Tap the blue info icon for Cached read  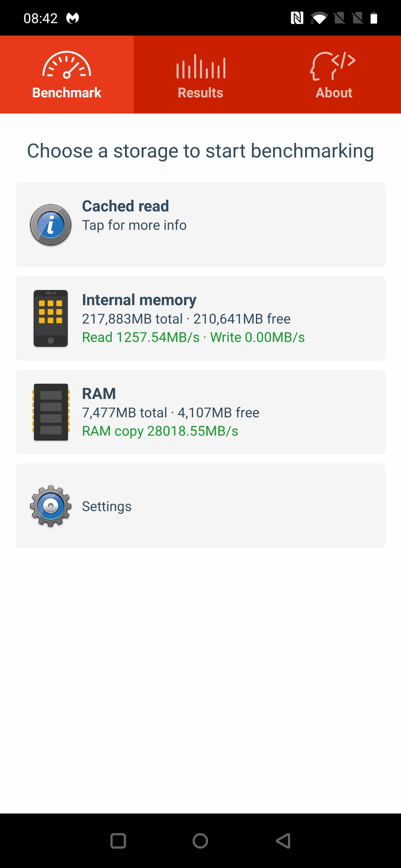click(x=51, y=225)
